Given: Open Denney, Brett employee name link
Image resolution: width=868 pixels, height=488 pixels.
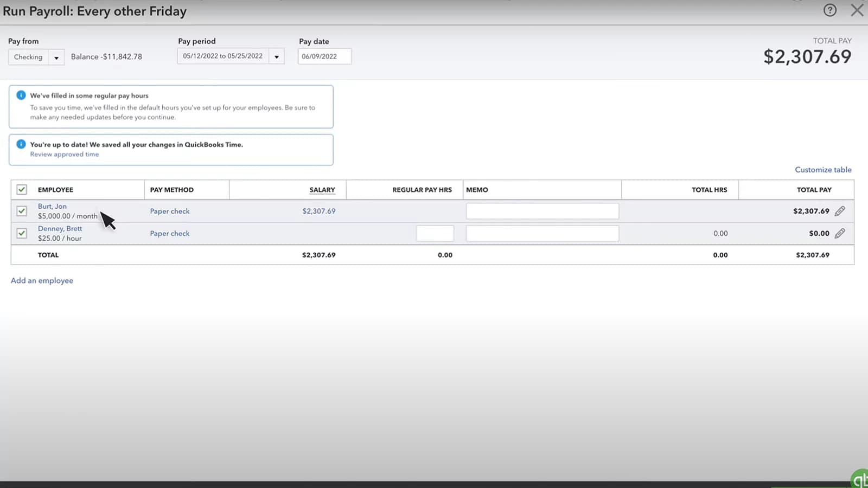Looking at the screenshot, I should point(60,228).
